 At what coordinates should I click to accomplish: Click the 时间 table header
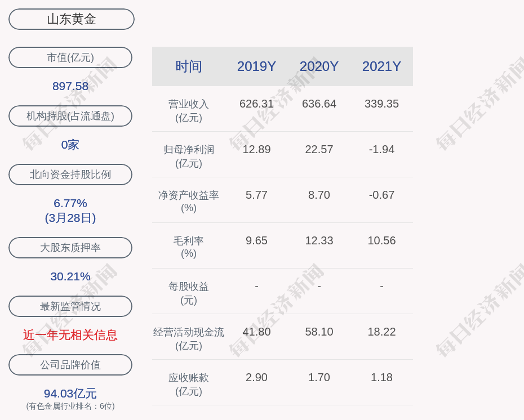[x=189, y=66]
